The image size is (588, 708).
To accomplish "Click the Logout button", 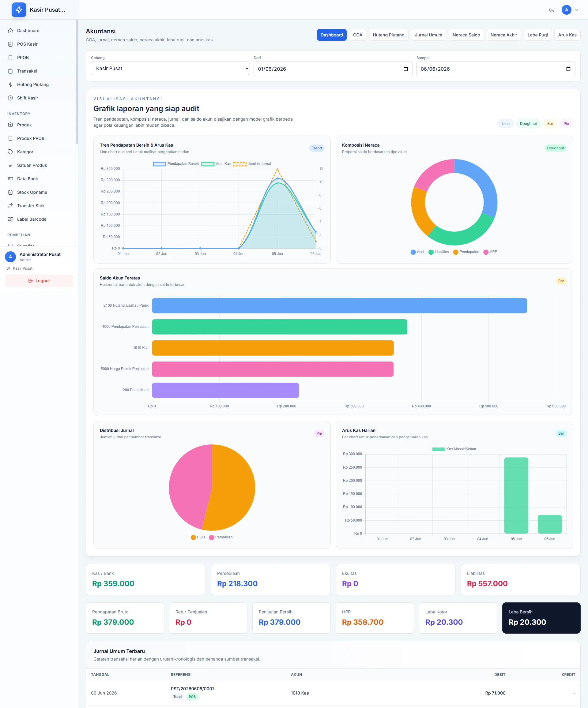I will coord(39,281).
